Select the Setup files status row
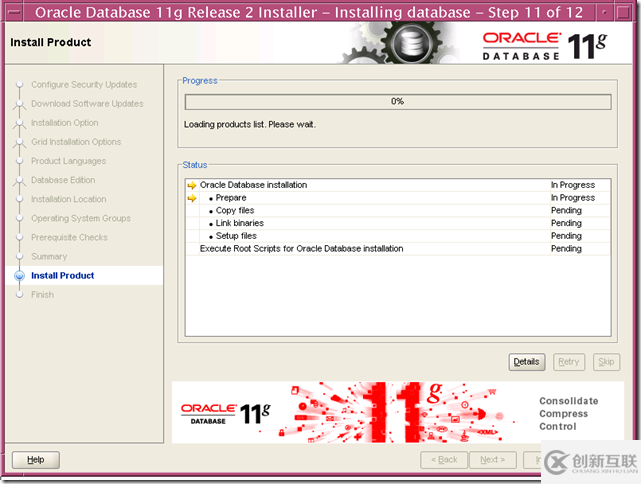Screen dimensions: 641x484 click(x=398, y=236)
